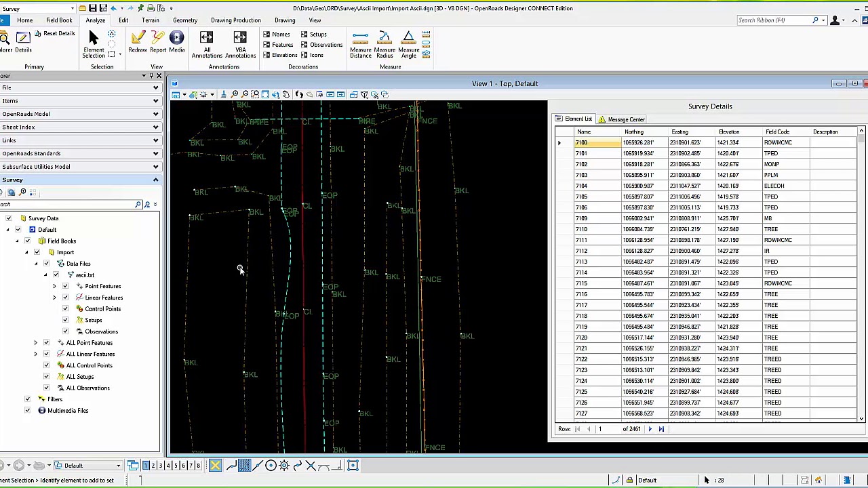This screenshot has height=488, width=868.
Task: Click Update View brush icon in view toolbar
Action: 225,94
